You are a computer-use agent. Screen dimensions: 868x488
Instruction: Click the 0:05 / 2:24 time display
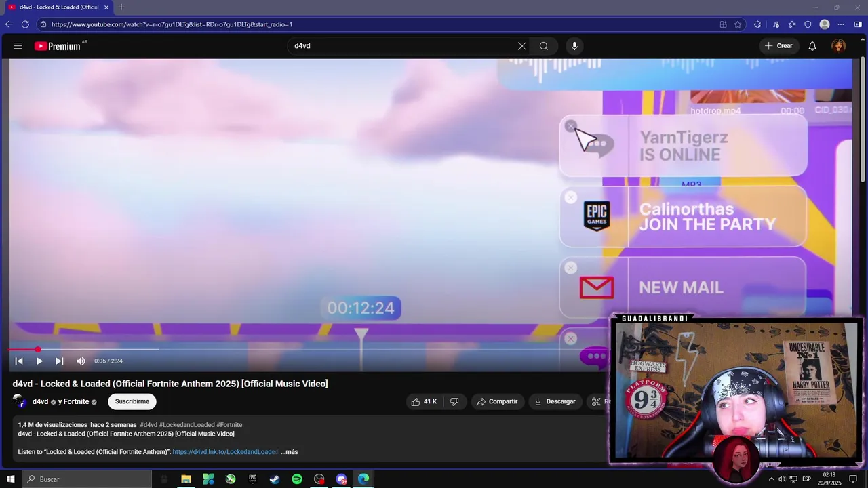[x=108, y=361]
